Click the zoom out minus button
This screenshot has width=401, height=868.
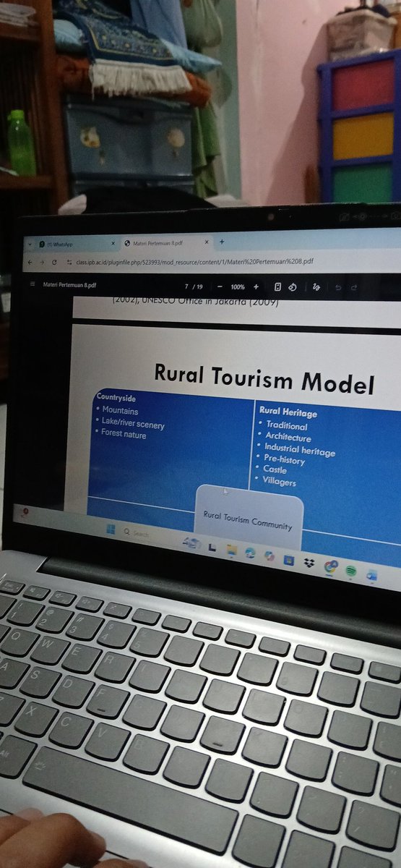coord(220,286)
